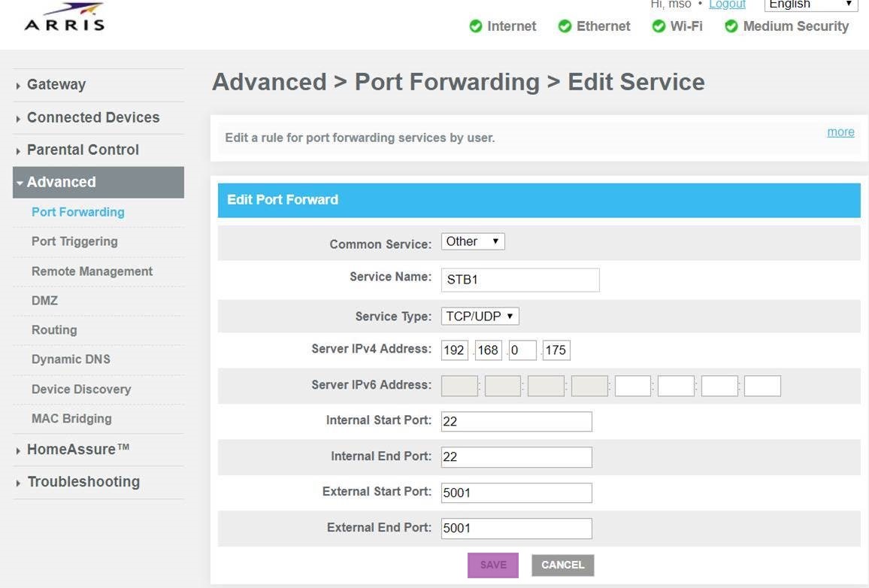Open the language dropdown showing English
Screen dimensions: 869x588
[x=810, y=5]
